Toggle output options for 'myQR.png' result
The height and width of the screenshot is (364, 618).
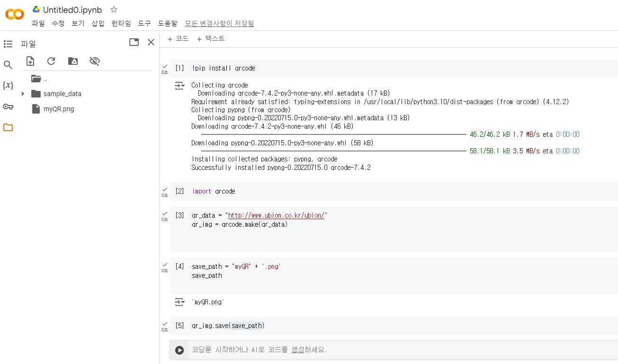(179, 302)
